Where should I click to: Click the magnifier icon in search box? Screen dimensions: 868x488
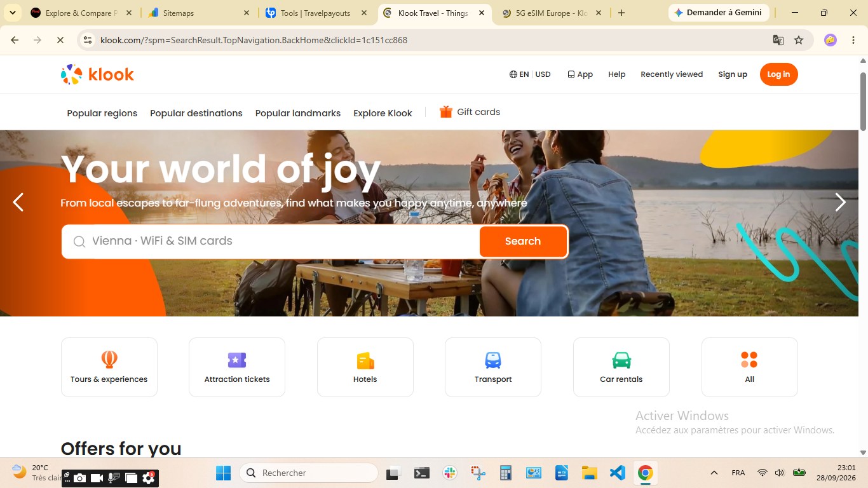[x=79, y=241]
